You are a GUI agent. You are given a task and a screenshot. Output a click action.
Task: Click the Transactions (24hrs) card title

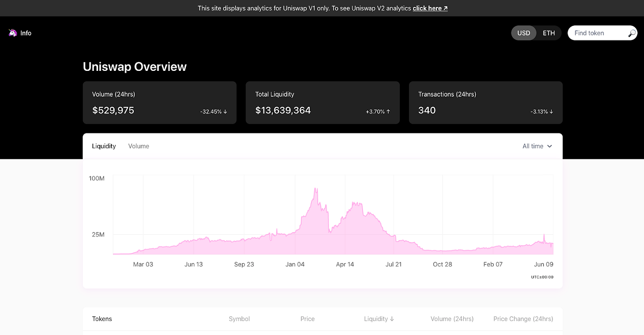(447, 94)
